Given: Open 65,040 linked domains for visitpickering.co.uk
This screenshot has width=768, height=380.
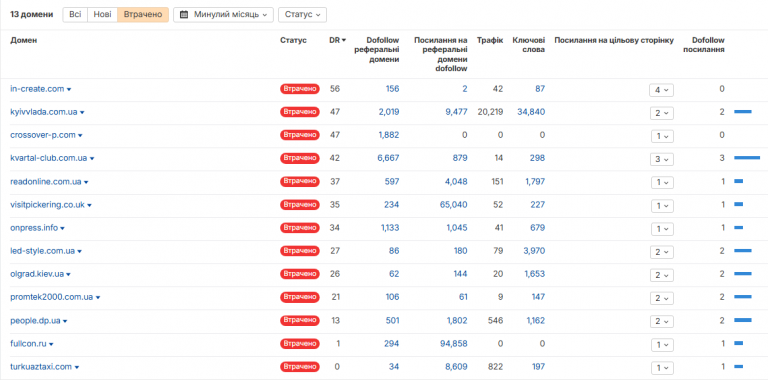Looking at the screenshot, I should 454,205.
